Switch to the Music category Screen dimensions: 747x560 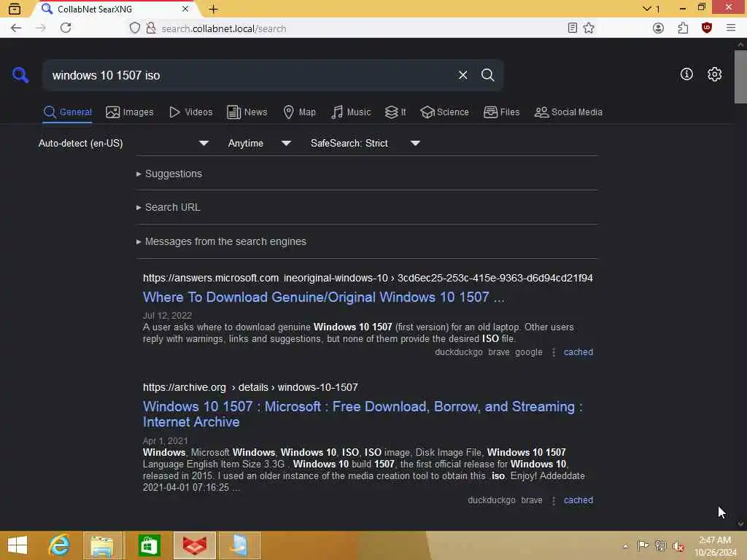(x=351, y=112)
